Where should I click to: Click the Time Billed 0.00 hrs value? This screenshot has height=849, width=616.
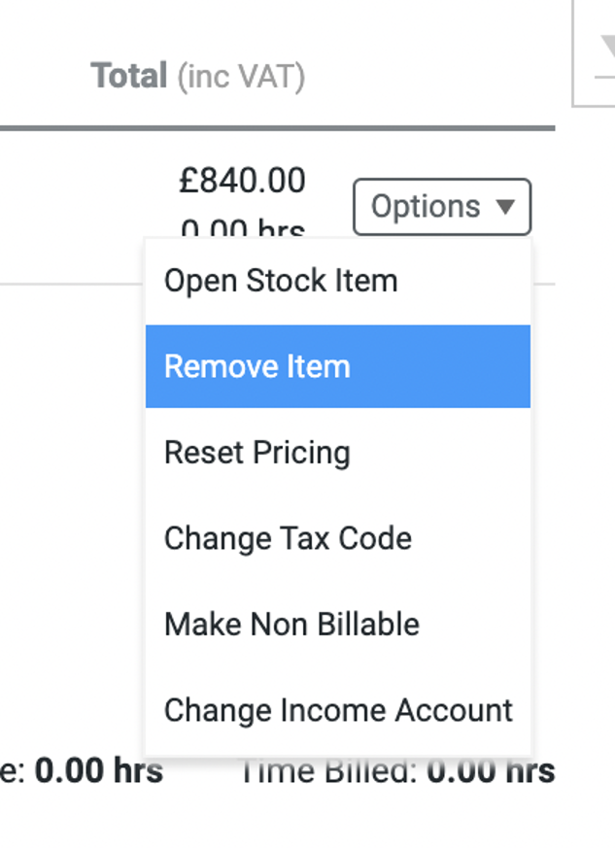492,771
